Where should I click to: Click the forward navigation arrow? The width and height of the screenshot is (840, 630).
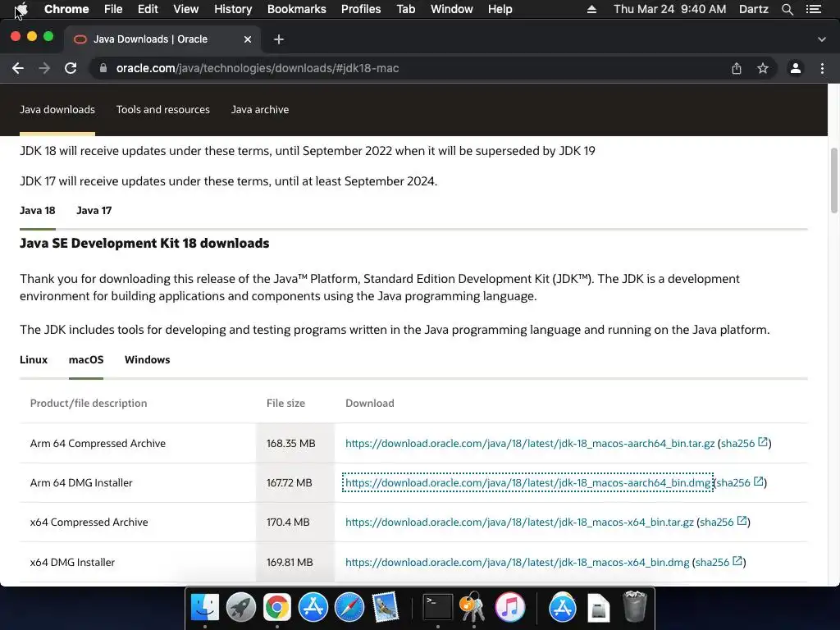click(x=44, y=68)
